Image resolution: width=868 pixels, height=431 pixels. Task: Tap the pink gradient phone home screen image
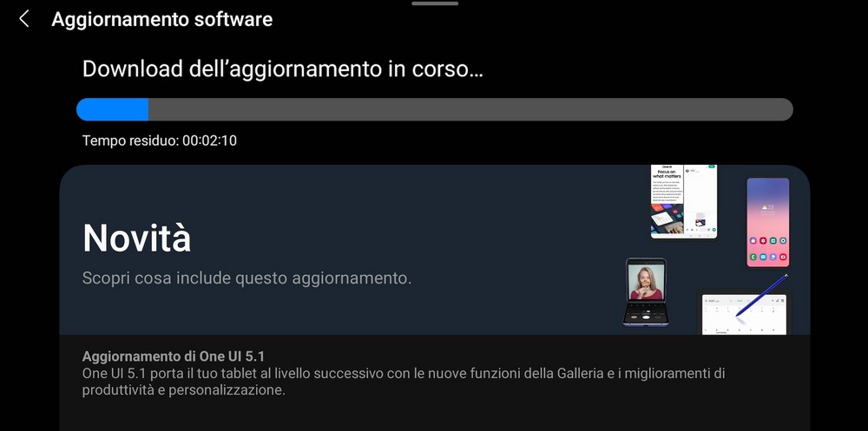pyautogui.click(x=768, y=222)
